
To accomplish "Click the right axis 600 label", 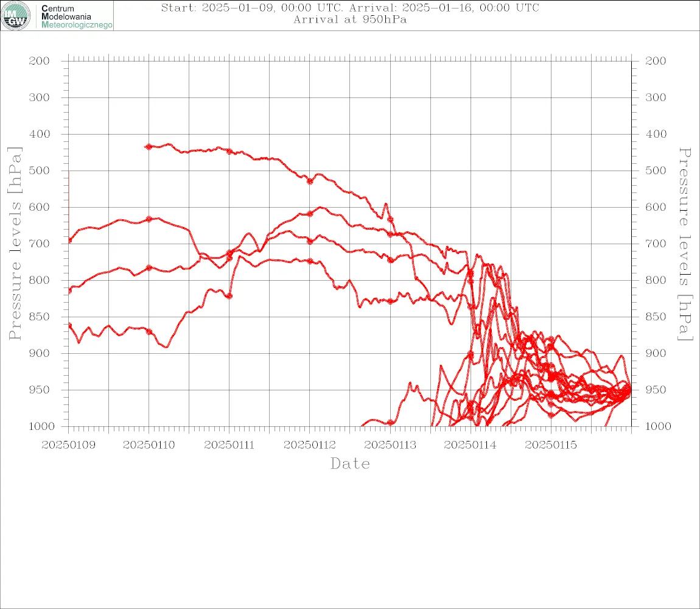I will click(656, 207).
